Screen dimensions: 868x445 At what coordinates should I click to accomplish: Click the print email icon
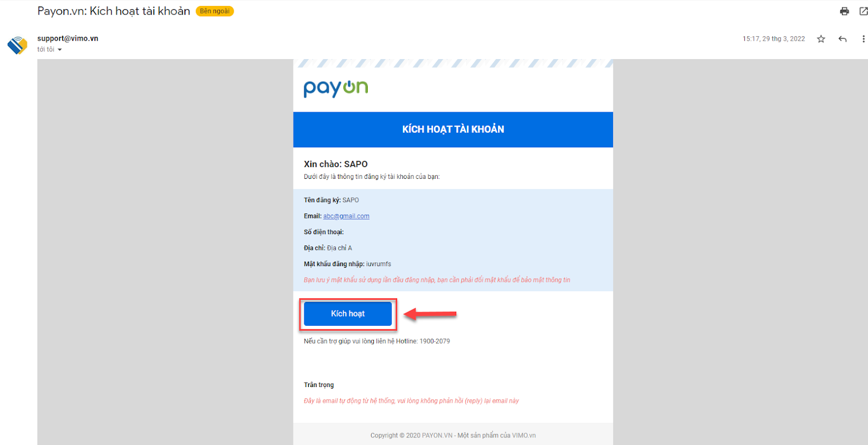click(844, 11)
